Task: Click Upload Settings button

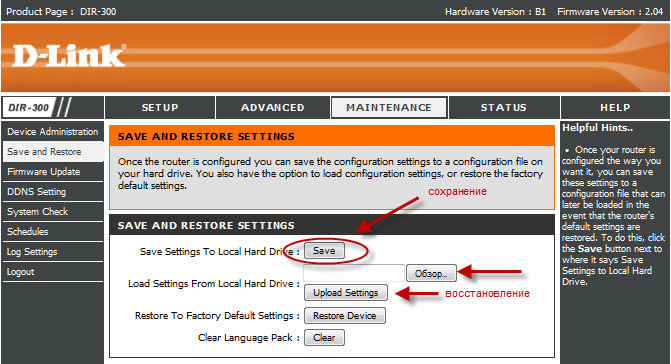Action: 346,293
